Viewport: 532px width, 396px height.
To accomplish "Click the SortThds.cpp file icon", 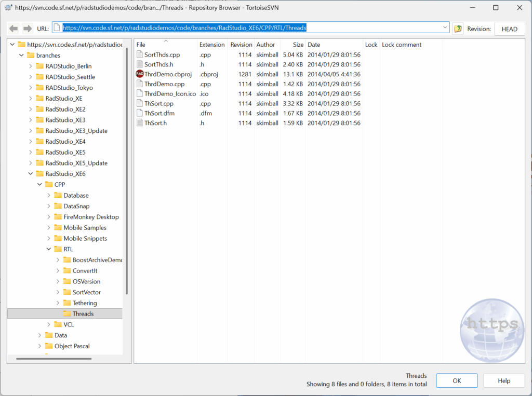I will coord(139,54).
